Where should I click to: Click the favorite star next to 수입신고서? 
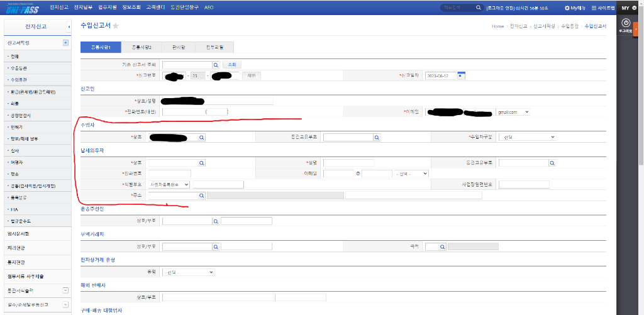[116, 26]
